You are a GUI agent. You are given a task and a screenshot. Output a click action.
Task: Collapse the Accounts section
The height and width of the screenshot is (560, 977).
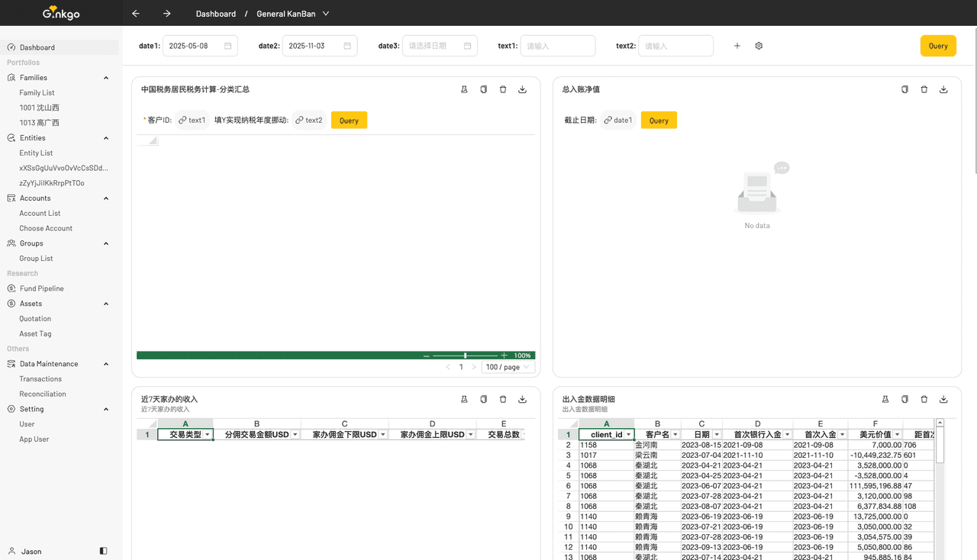tap(106, 198)
